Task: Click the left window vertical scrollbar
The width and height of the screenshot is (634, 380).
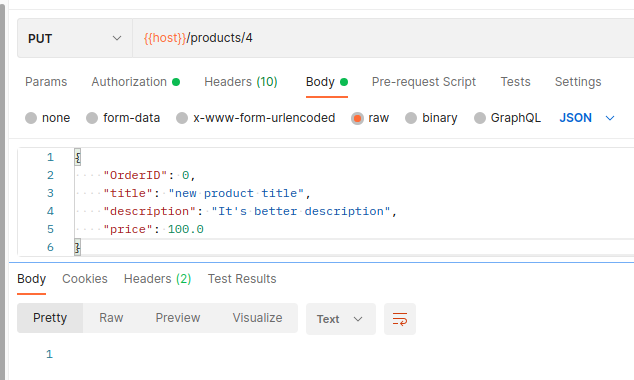Action: click(2, 192)
